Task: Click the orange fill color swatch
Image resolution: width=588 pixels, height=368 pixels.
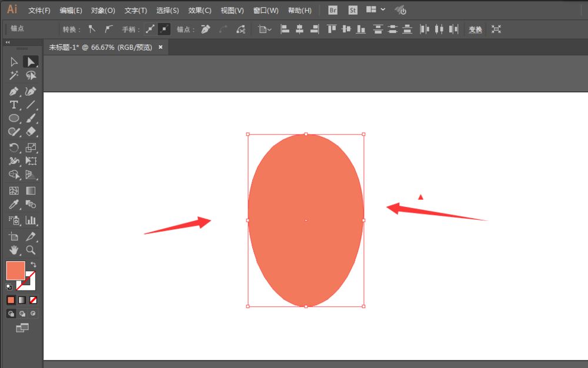Action: pos(15,270)
